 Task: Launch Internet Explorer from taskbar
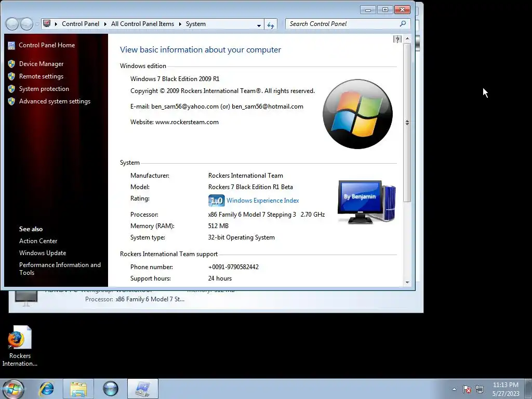[x=46, y=389]
